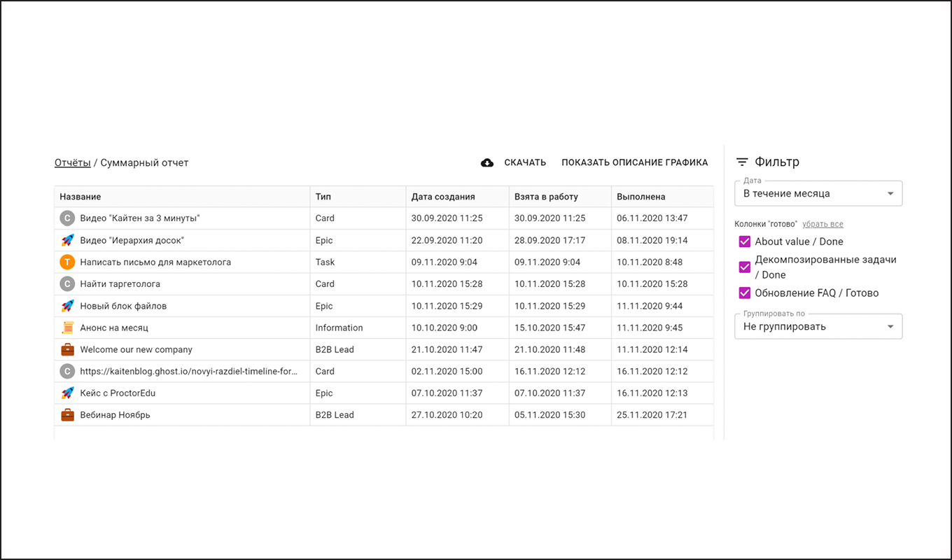952x560 pixels.
Task: Click the gray C avatar for Видео "Кайтен за 3 минуты"
Action: [x=67, y=218]
